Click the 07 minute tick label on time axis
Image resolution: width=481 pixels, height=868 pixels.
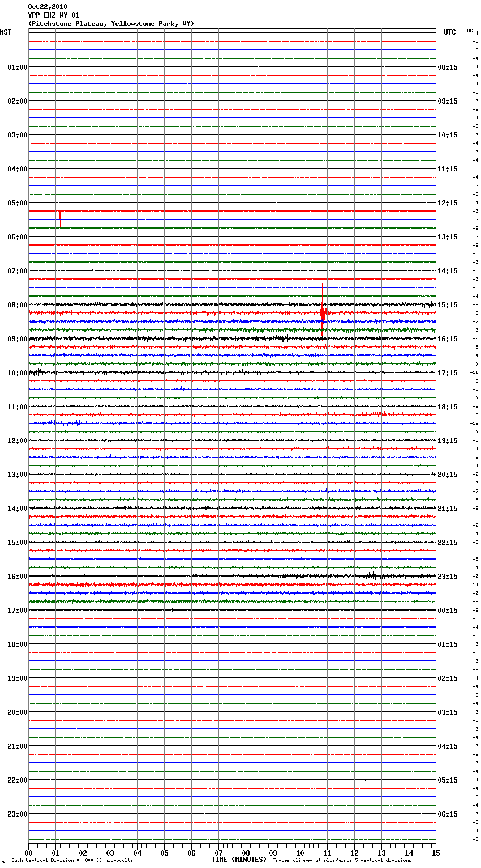point(218,853)
